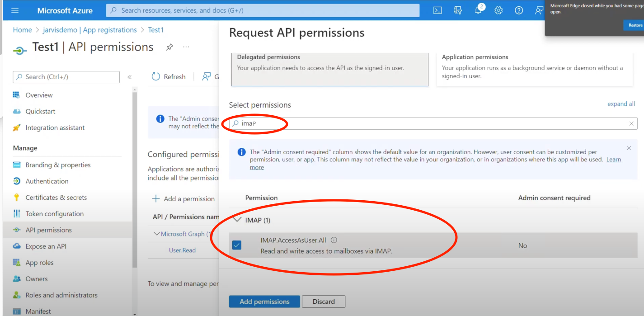Click the Permission column header

click(x=261, y=198)
